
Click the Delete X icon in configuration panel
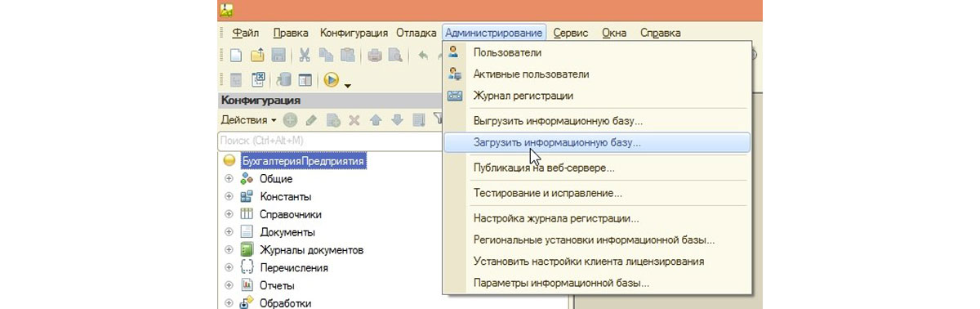point(354,120)
